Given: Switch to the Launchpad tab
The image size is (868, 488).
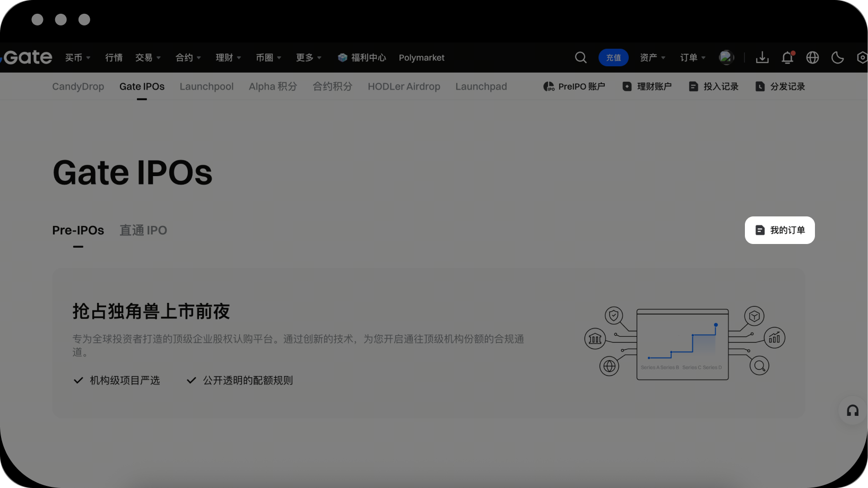Looking at the screenshot, I should click(481, 86).
